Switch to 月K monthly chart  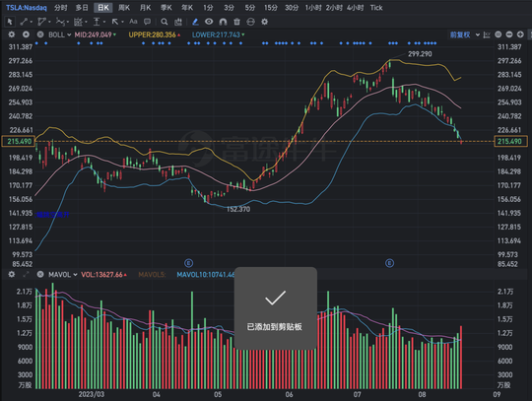click(145, 8)
